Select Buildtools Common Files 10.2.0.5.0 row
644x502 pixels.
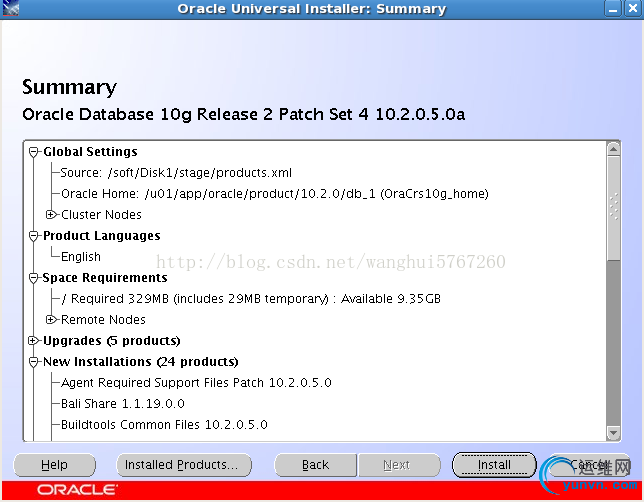coord(164,425)
